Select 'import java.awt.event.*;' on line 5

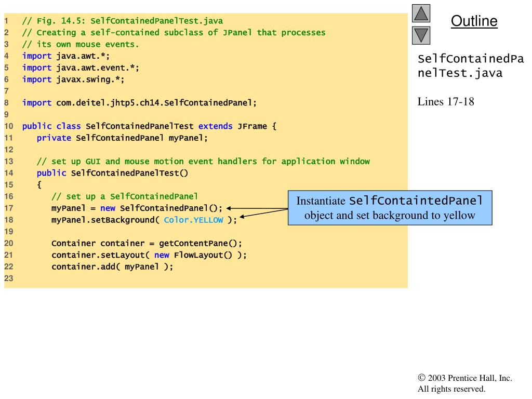(x=81, y=68)
